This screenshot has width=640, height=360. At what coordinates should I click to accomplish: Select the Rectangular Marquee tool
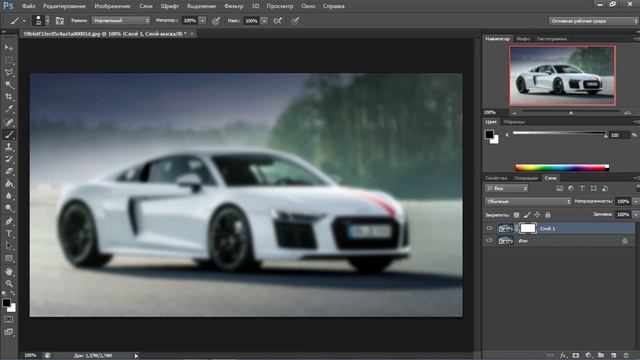(x=9, y=60)
